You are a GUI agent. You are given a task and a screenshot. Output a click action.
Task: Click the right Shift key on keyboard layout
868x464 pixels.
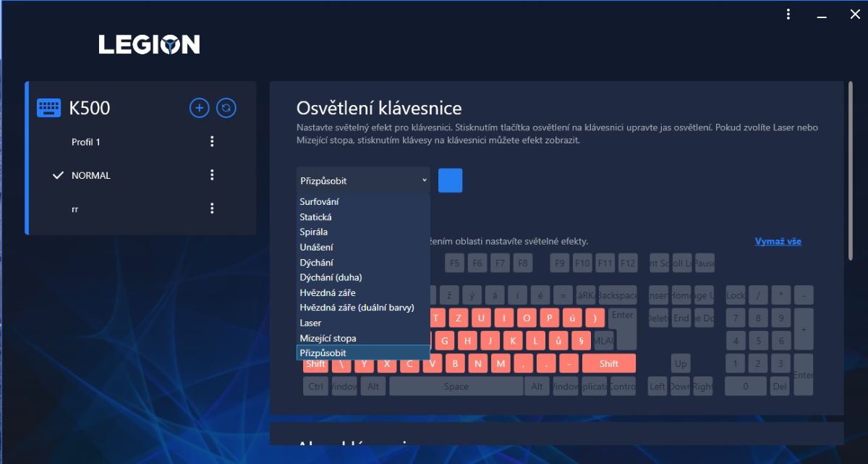point(608,363)
